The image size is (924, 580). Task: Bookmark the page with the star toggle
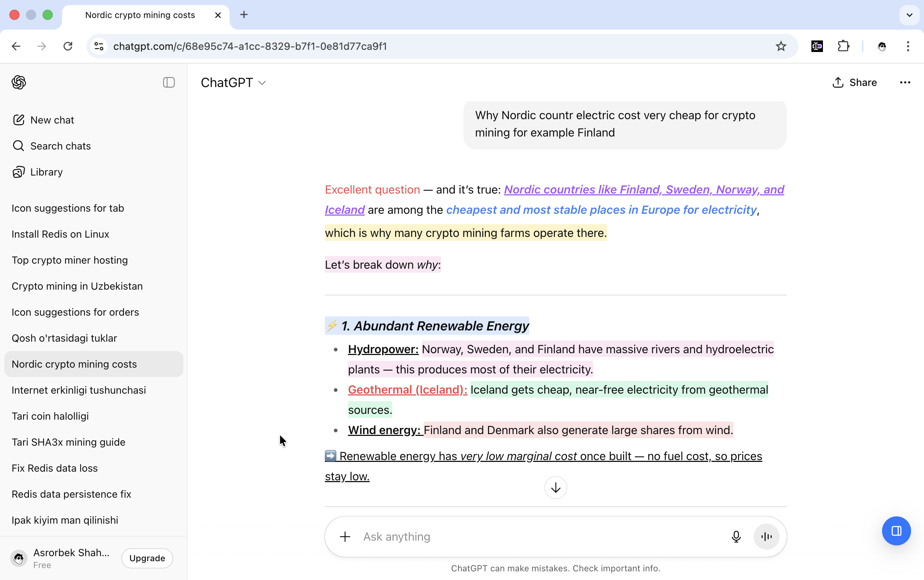coord(780,46)
